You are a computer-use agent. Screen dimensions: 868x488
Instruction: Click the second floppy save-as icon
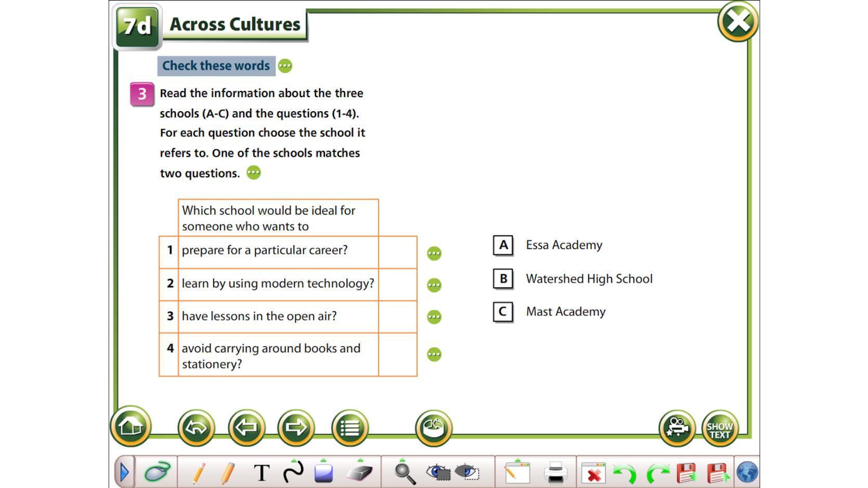coord(718,473)
